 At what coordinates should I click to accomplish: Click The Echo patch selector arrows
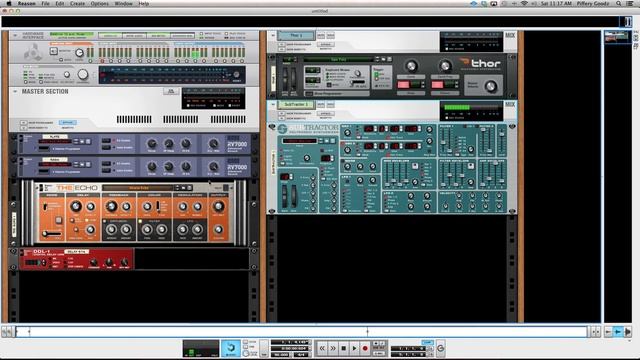coord(178,188)
